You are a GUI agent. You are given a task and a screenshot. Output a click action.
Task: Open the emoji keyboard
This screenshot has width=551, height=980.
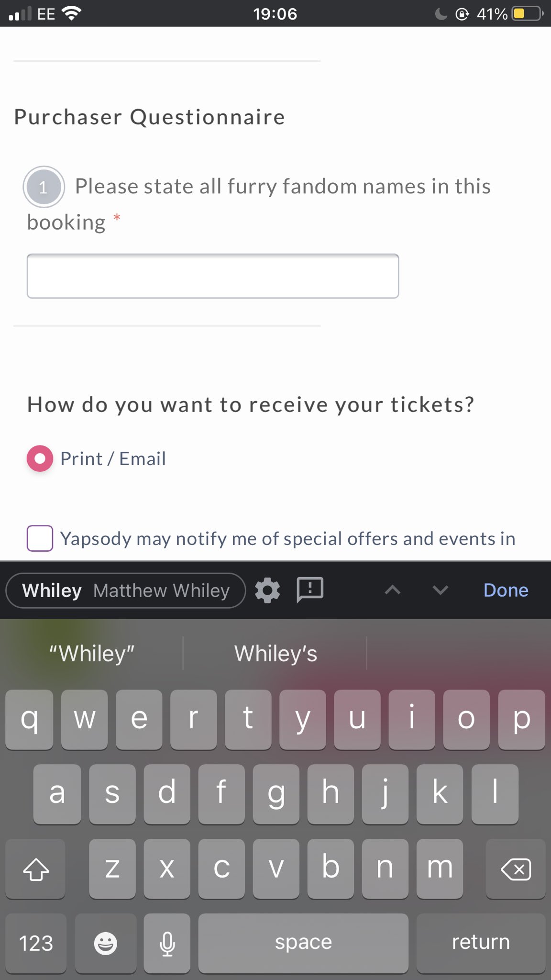pos(105,943)
